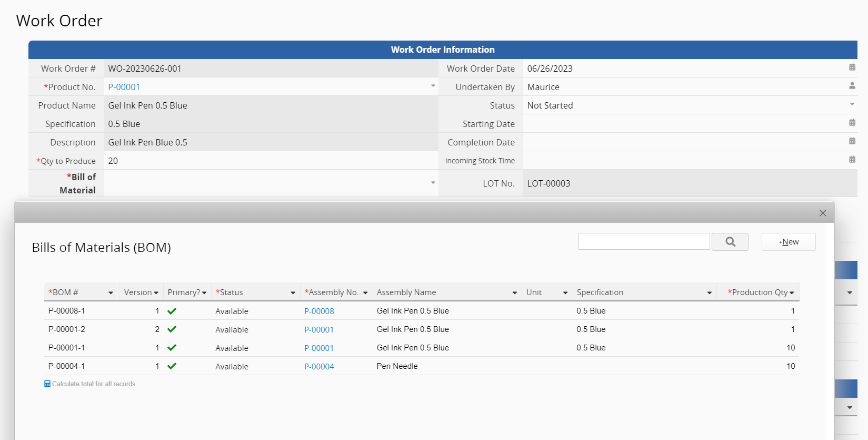Open the Work Order Date calendar picker

click(x=852, y=67)
